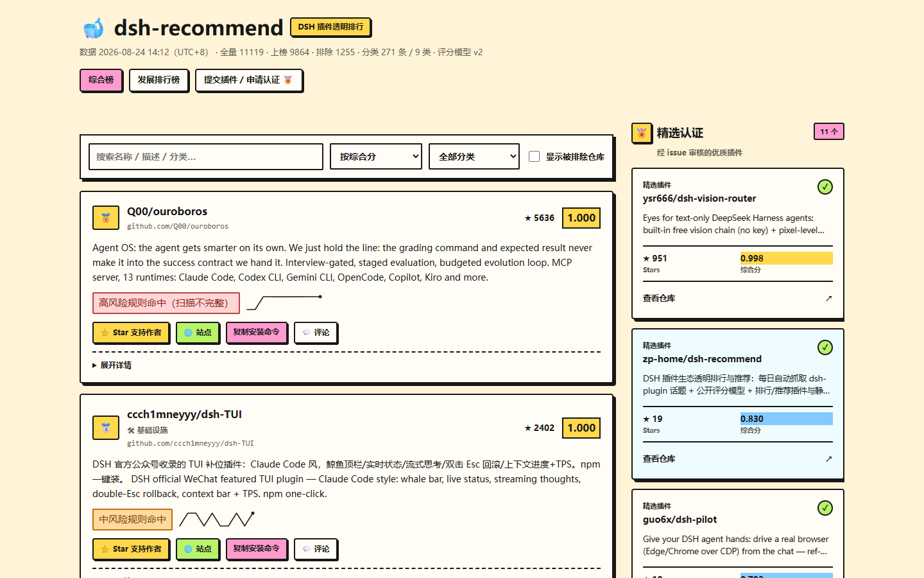Click the 中风险规则命中 risk badge

[x=132, y=520]
